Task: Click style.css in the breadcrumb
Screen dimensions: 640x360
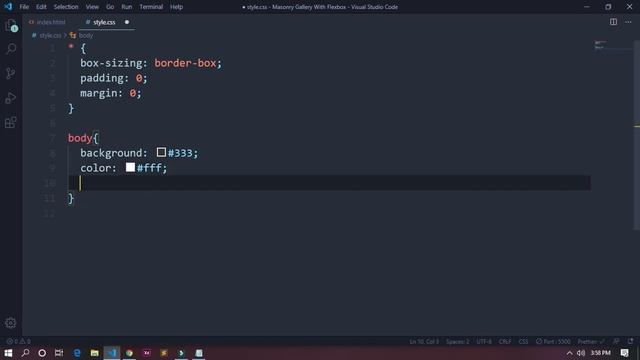Action: (x=50, y=36)
